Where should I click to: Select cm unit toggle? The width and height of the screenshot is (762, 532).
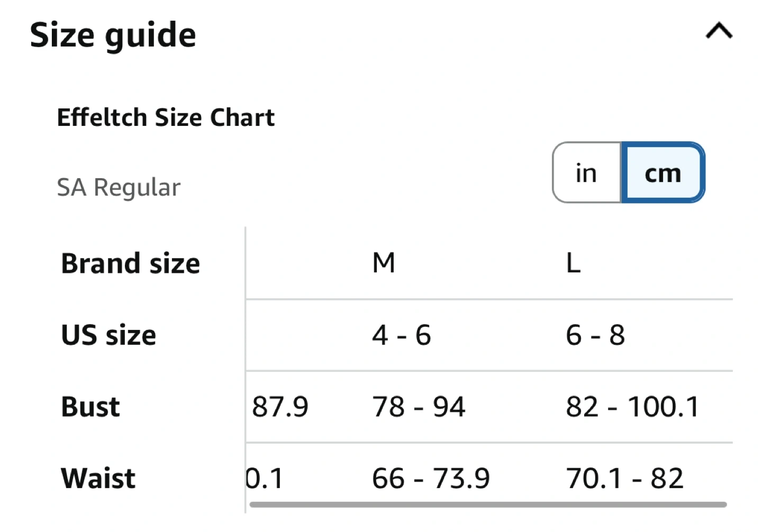[663, 173]
